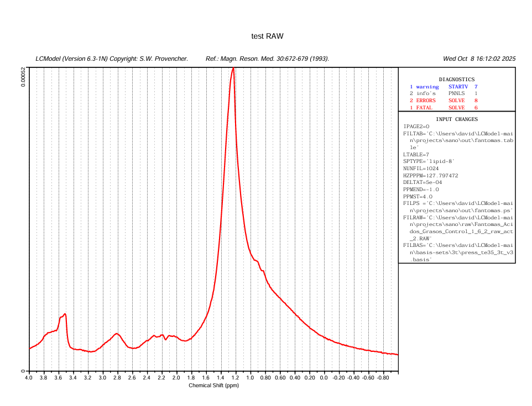Image resolution: width=532 pixels, height=406 pixels.
Task: Click the "2 info's PNNLS 1" diagnostic line
Action: [443, 94]
